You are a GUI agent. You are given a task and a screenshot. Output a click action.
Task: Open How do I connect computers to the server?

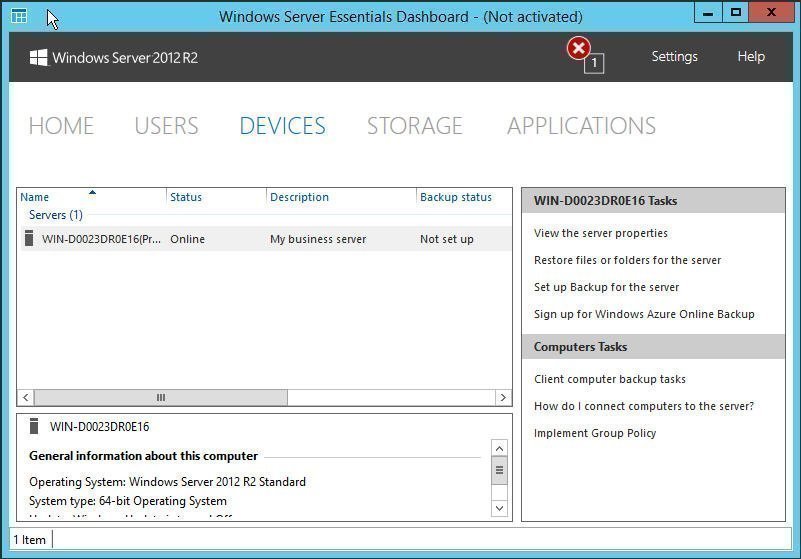(x=644, y=406)
